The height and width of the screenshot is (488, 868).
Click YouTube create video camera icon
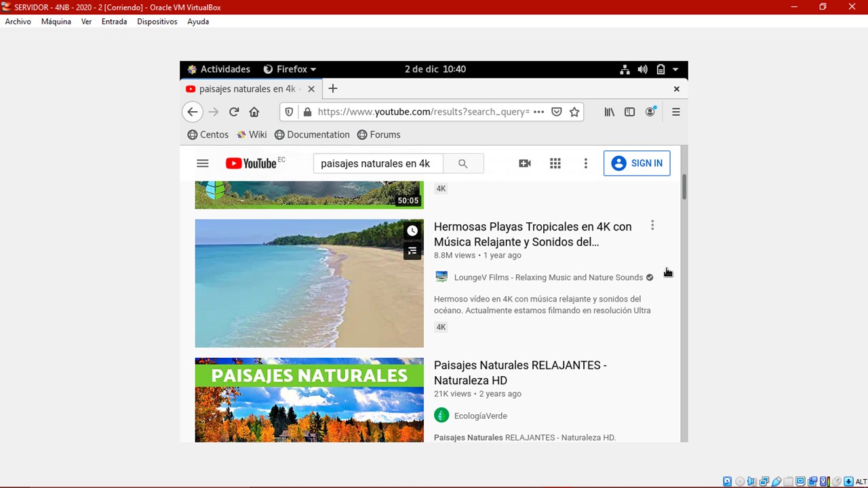pos(525,163)
